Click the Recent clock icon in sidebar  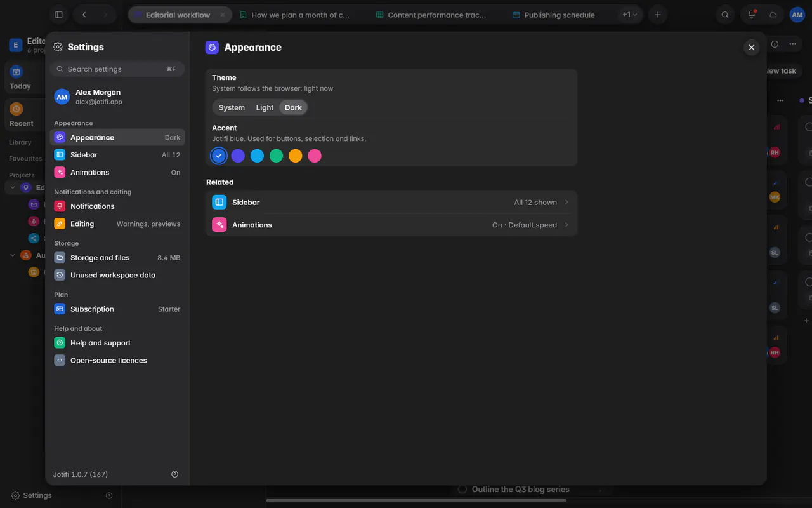[x=16, y=109]
